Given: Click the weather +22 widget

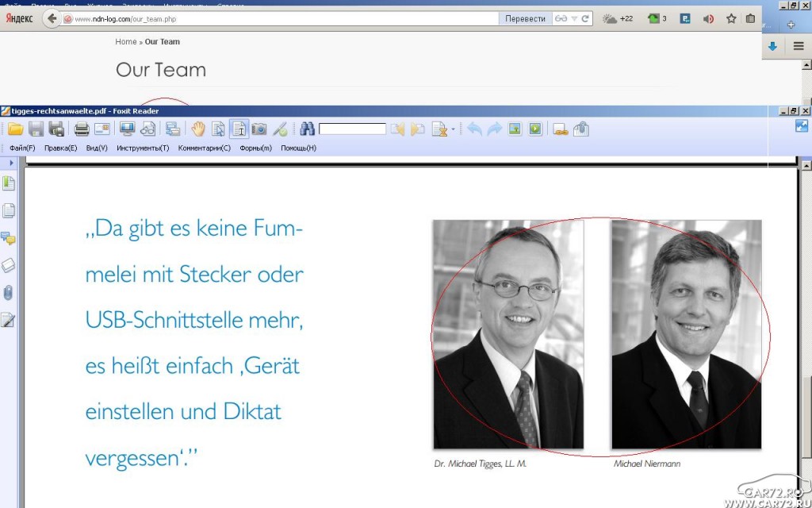Looking at the screenshot, I should tap(618, 19).
